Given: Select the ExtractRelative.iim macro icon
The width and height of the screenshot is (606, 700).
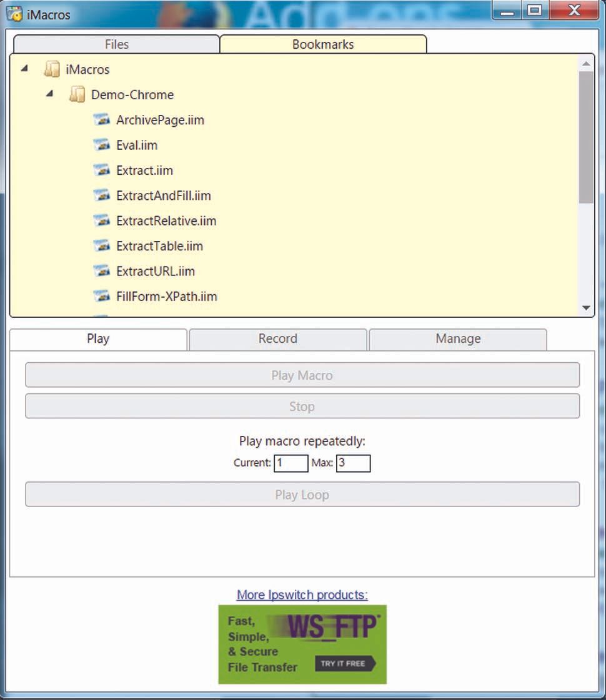Looking at the screenshot, I should click(102, 220).
